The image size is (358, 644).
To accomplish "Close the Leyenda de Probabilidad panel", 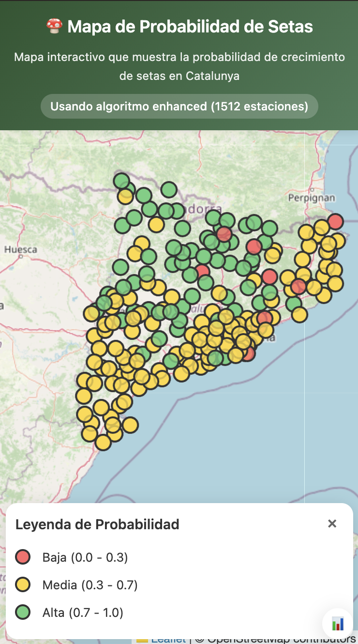I will pos(332,523).
